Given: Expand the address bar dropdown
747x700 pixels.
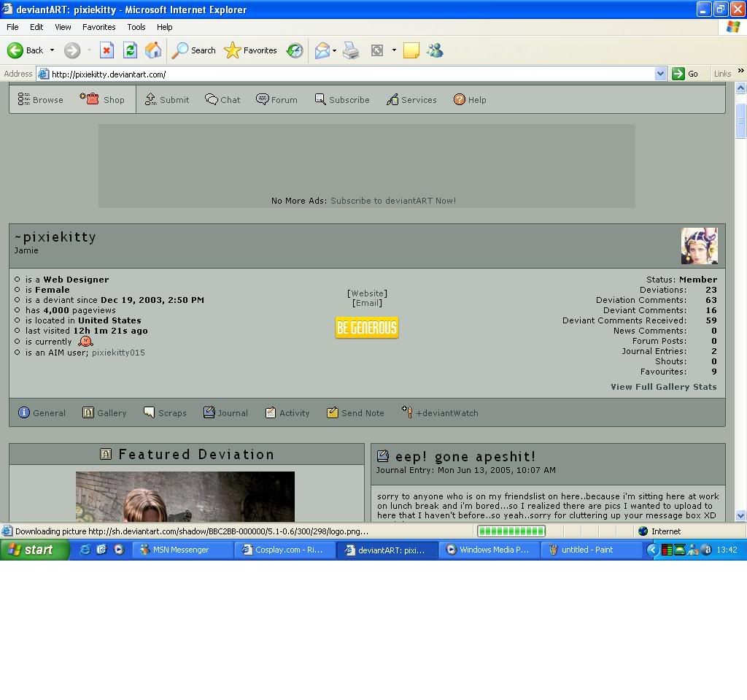Looking at the screenshot, I should [660, 74].
